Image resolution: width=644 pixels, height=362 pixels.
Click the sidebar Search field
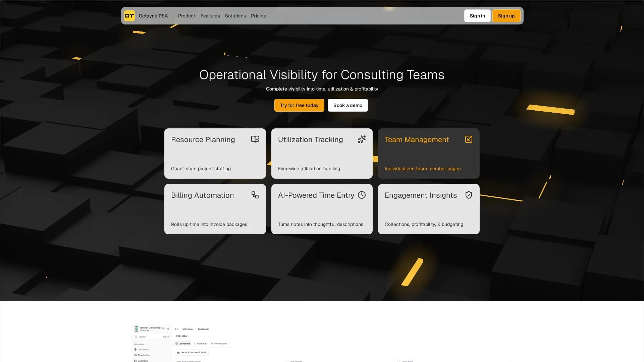(152, 337)
